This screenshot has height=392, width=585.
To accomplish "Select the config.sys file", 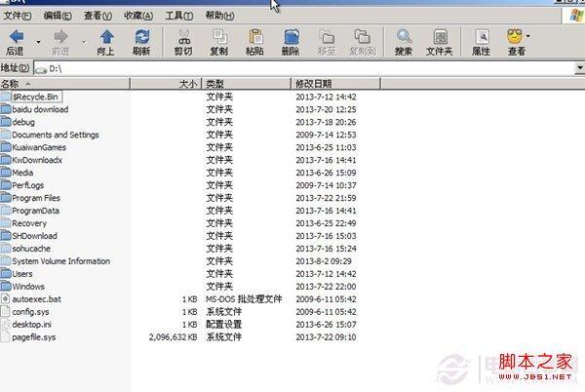I will pos(30,312).
